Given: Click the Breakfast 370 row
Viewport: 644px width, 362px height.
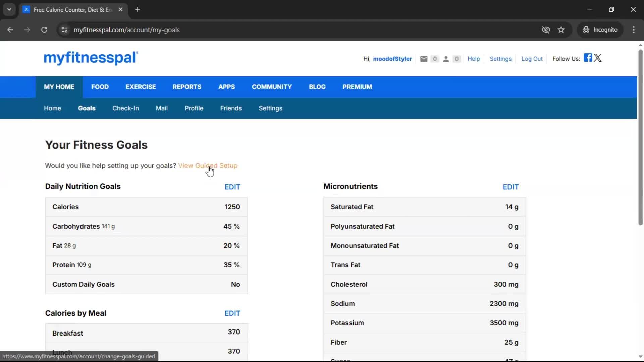Looking at the screenshot, I should 146,333.
